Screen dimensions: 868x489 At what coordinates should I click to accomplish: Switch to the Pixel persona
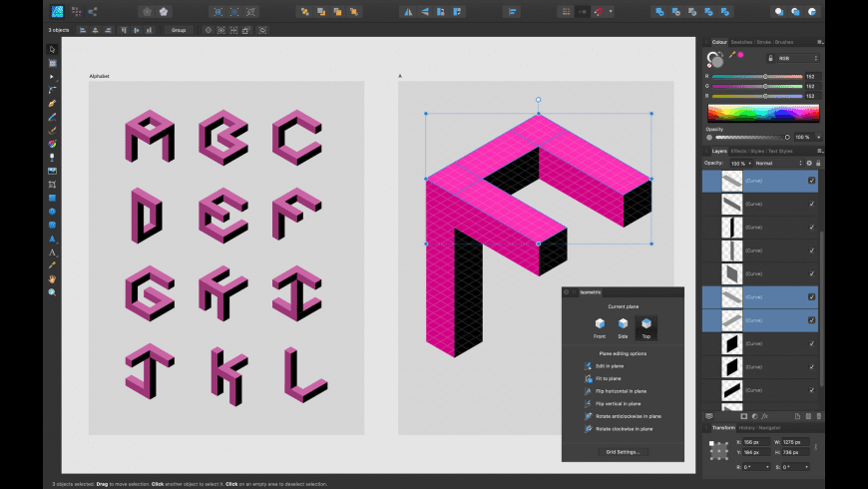[x=77, y=11]
